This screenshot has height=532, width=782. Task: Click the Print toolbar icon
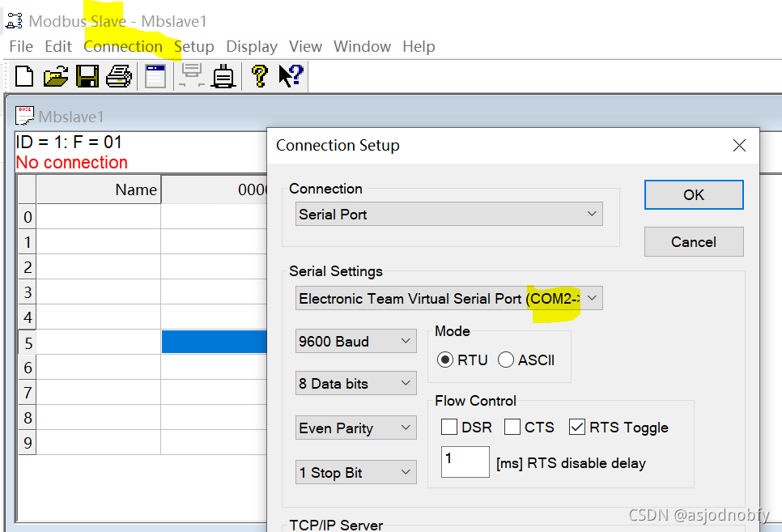coord(119,76)
